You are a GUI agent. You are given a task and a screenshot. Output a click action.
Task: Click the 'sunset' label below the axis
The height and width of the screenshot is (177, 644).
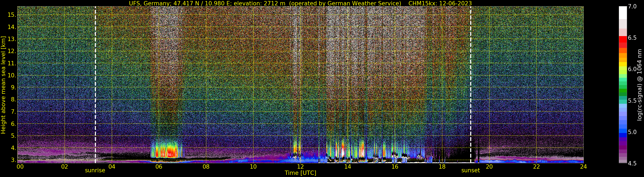point(471,171)
